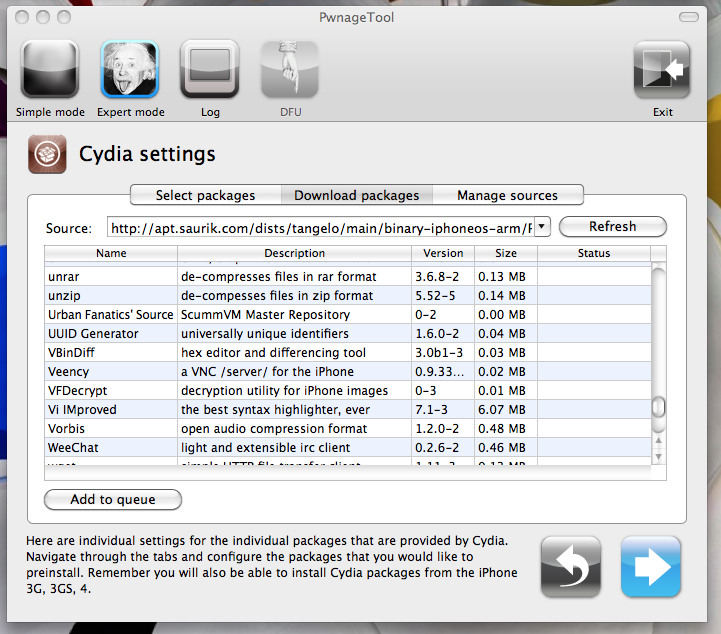Click Add to queue button
Image resolution: width=721 pixels, height=634 pixels.
pyautogui.click(x=113, y=499)
